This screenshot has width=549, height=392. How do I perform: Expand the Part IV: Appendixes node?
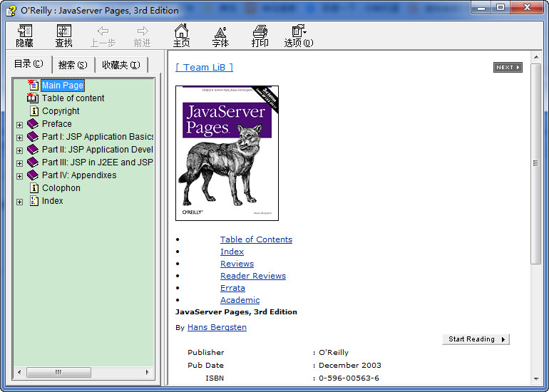click(x=20, y=177)
